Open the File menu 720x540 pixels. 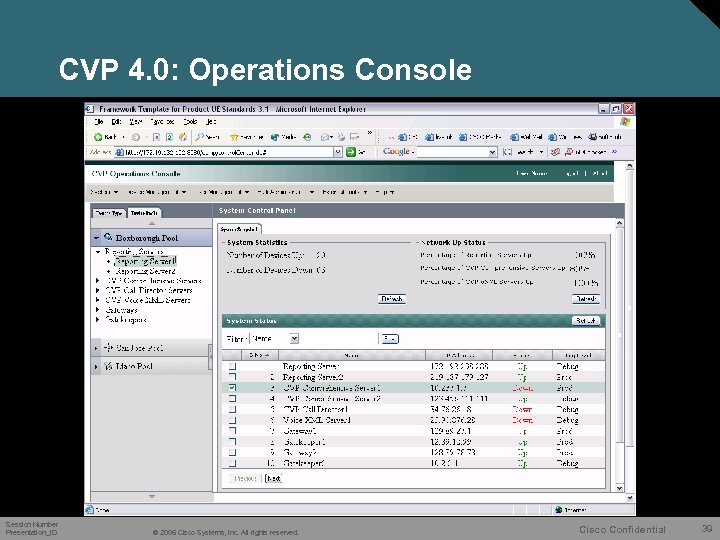(99, 122)
